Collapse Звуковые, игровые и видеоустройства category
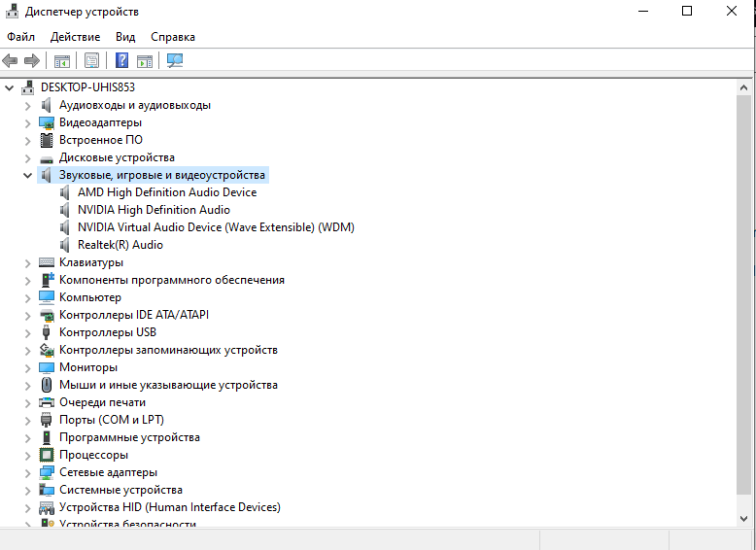 click(x=27, y=176)
